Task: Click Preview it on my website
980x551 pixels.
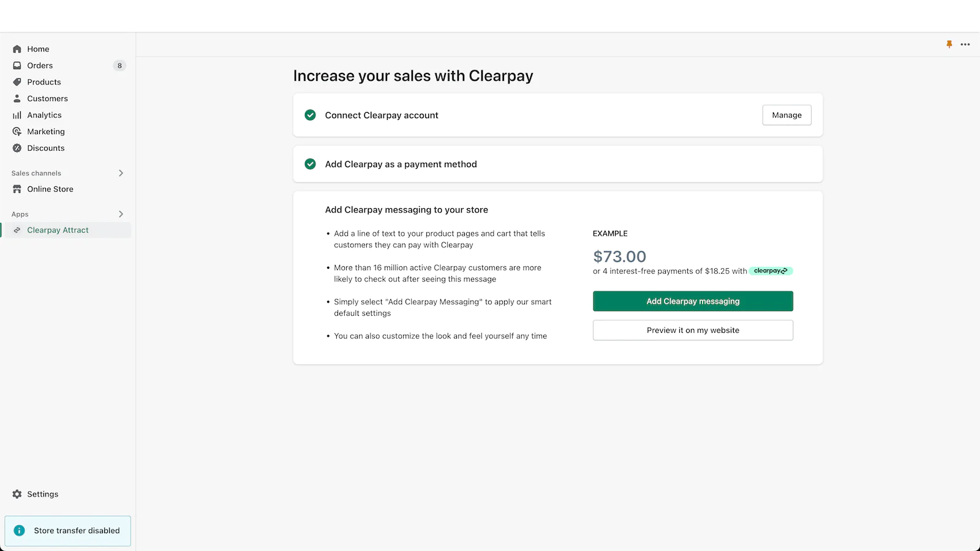Action: [693, 330]
